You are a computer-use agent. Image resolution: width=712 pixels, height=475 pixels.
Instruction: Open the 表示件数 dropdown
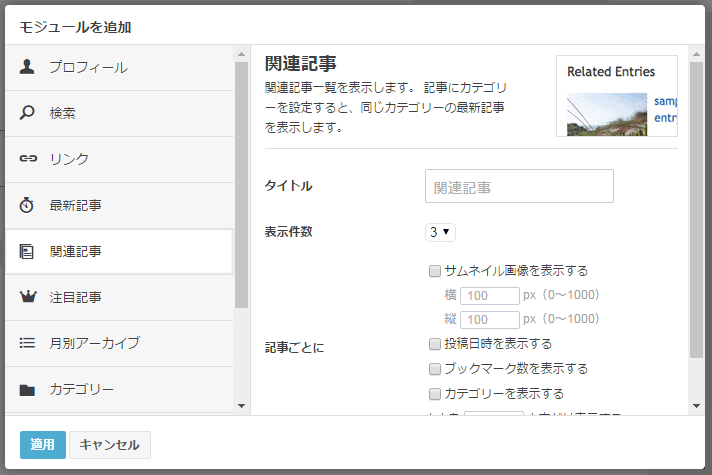tap(440, 232)
